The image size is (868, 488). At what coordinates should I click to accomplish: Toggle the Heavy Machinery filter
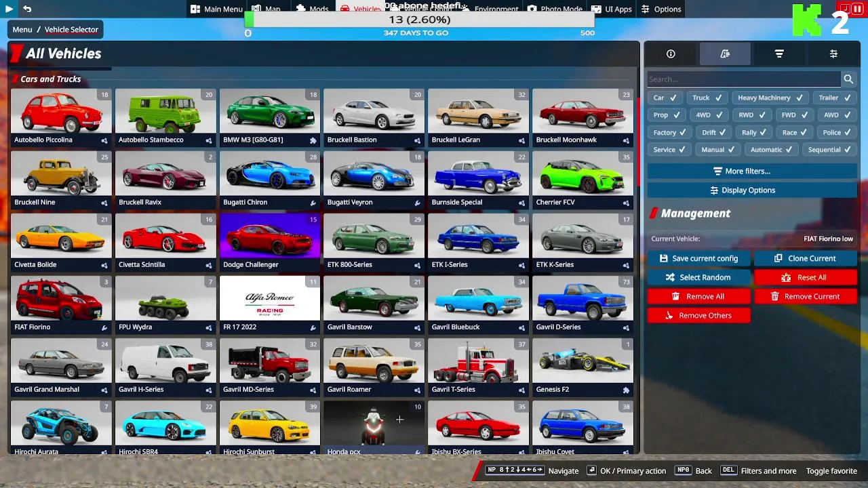(x=770, y=98)
